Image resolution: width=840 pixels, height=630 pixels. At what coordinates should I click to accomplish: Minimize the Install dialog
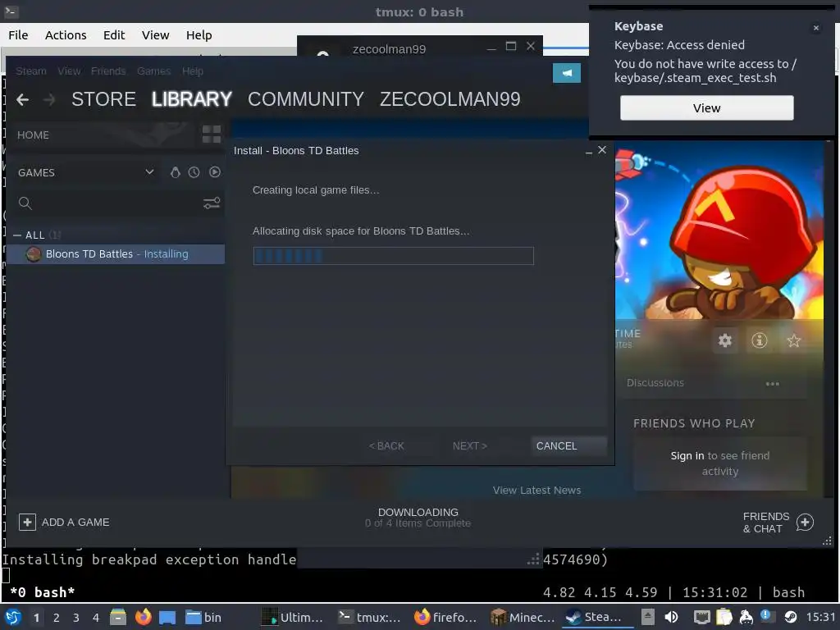coord(589,152)
